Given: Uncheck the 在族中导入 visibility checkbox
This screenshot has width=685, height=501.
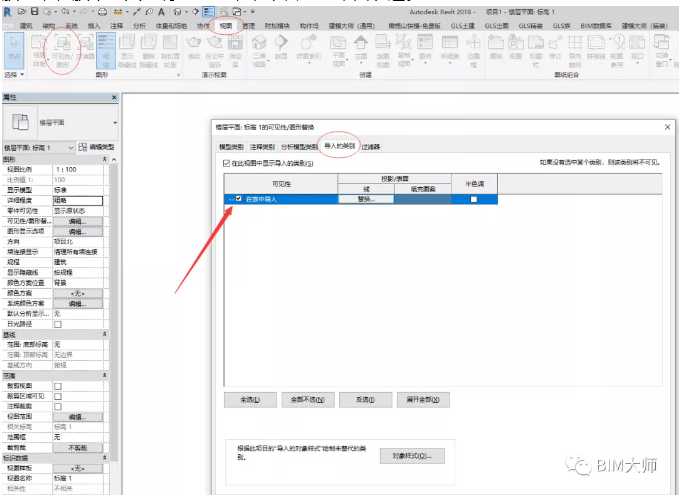Looking at the screenshot, I should click(239, 199).
